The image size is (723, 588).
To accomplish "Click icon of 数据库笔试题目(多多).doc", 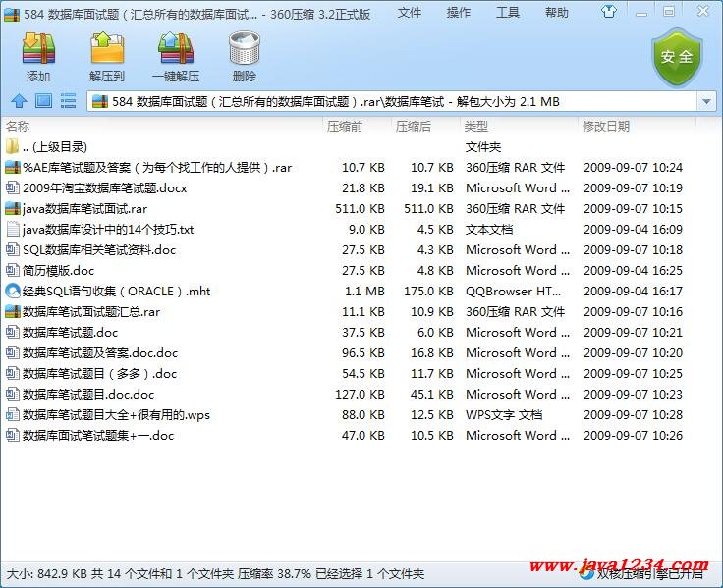I will point(13,373).
